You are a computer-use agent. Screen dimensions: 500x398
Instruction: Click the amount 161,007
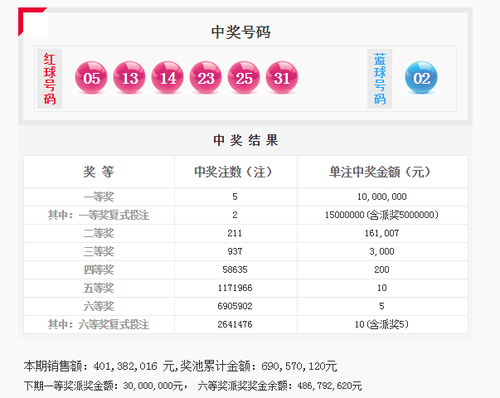click(382, 233)
